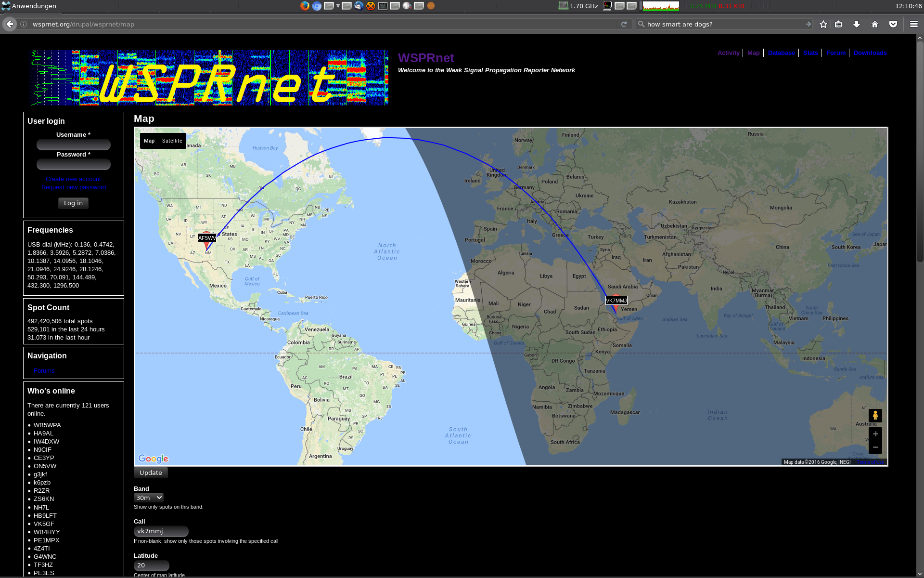Open Thunderbird mail icon in panel
The width and height of the screenshot is (924, 578).
tap(359, 6)
